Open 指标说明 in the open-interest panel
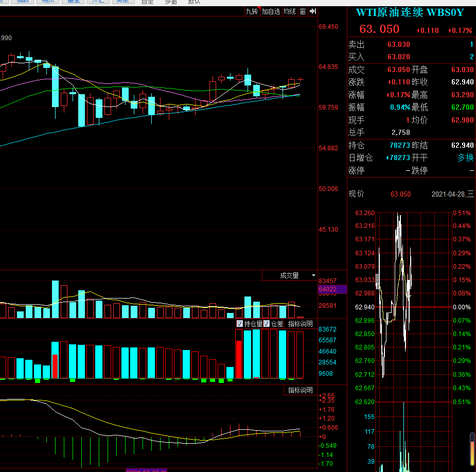This screenshot has width=476, height=472. [300, 324]
